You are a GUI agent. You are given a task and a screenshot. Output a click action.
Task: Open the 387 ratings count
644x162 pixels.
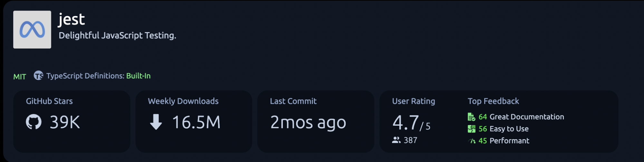point(410,140)
